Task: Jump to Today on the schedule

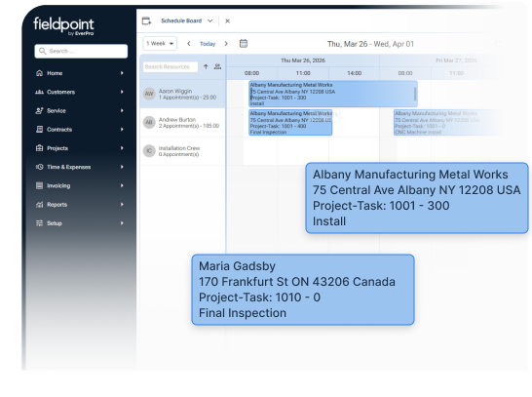Action: click(x=208, y=44)
